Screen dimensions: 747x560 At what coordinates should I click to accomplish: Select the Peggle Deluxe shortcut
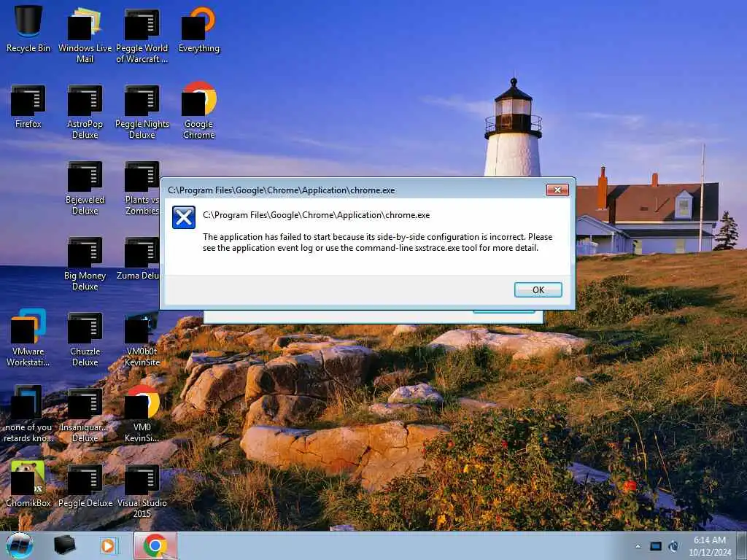coord(85,485)
